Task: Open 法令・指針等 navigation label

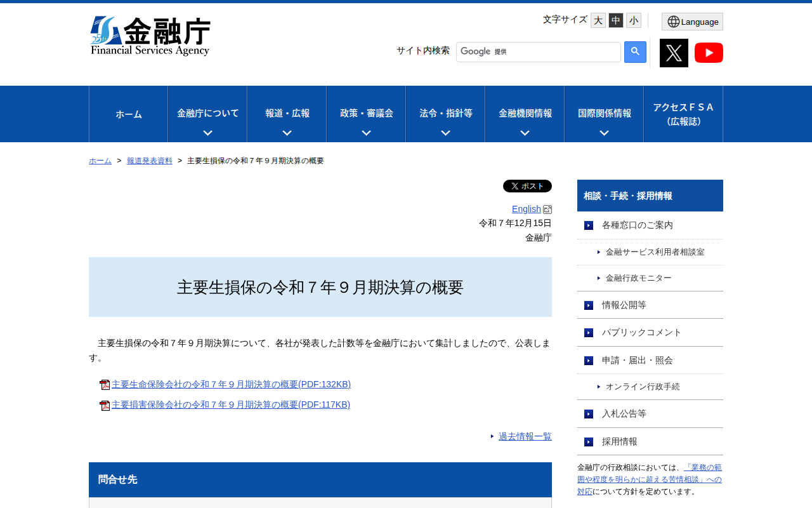Action: pos(445,113)
